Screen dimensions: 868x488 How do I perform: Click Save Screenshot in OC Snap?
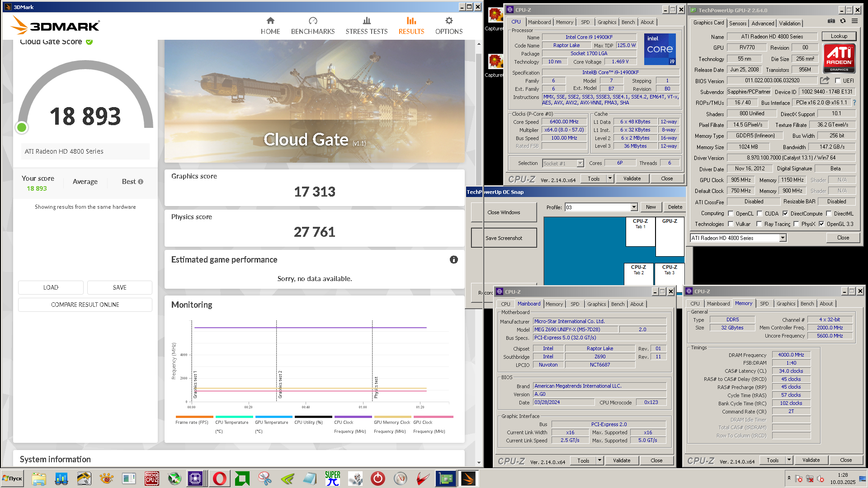(504, 238)
